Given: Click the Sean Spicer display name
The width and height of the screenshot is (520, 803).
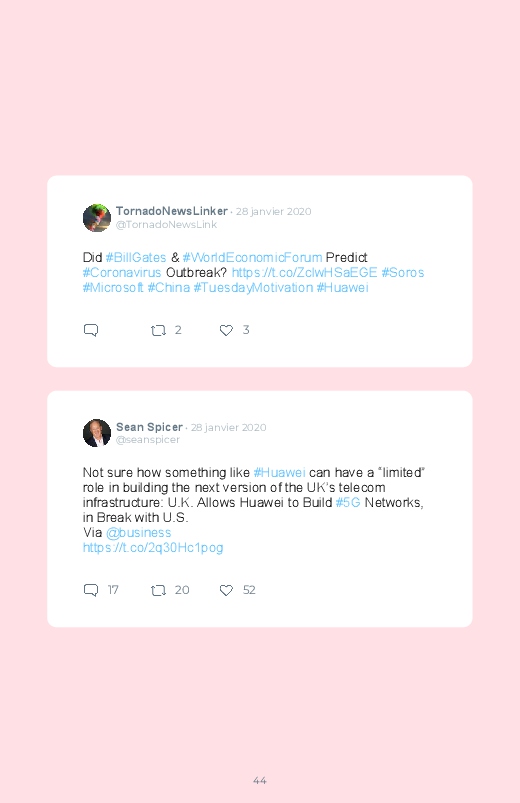Looking at the screenshot, I should (x=149, y=427).
